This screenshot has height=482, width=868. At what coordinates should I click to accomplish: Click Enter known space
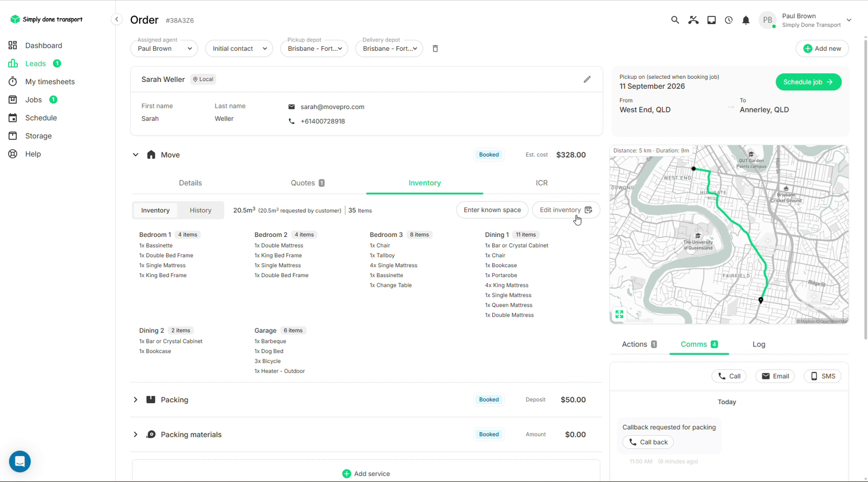pyautogui.click(x=492, y=210)
